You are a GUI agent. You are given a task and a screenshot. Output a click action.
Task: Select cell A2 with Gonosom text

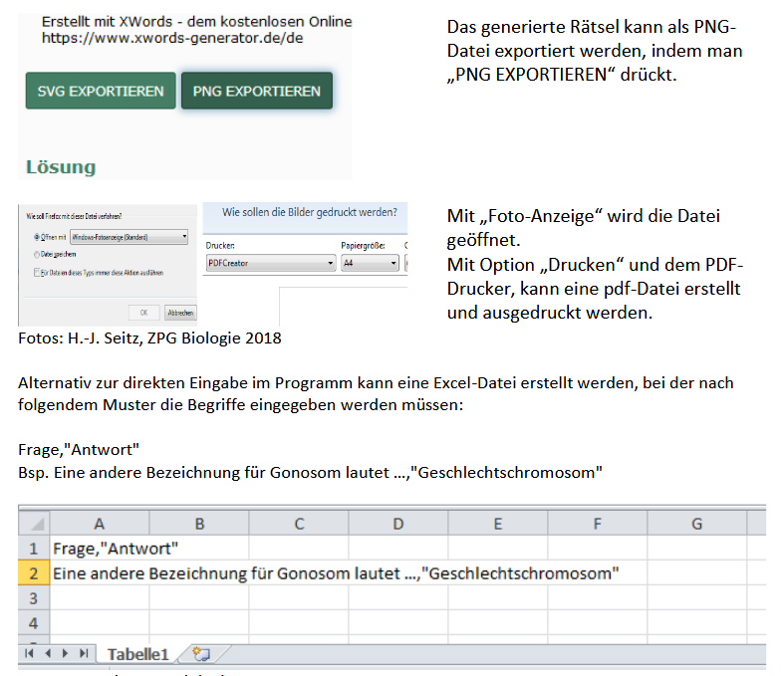pos(99,573)
